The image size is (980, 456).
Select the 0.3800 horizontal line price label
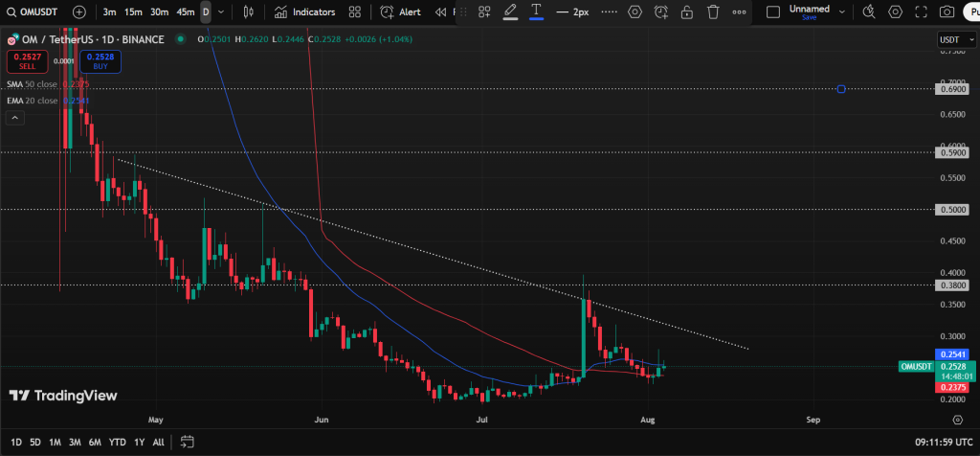tap(951, 285)
